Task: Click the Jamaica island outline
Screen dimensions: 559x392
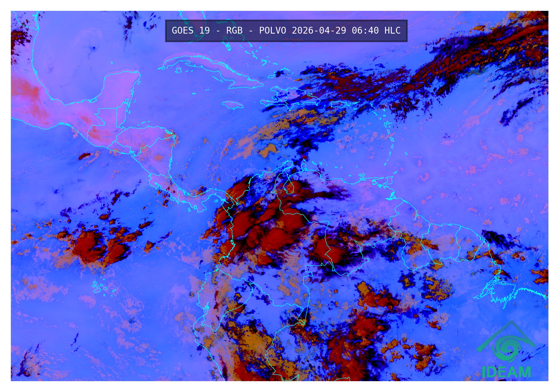Action: coord(232,105)
